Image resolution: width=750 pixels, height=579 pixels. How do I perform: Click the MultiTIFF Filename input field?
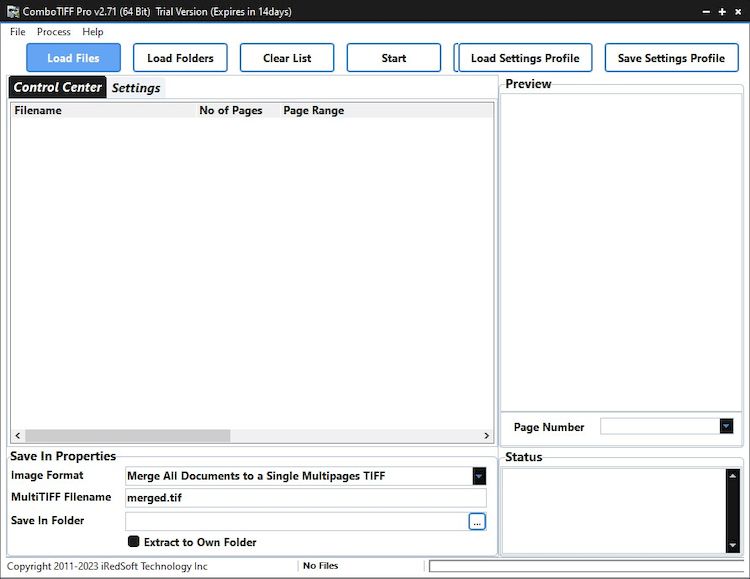pyautogui.click(x=305, y=498)
